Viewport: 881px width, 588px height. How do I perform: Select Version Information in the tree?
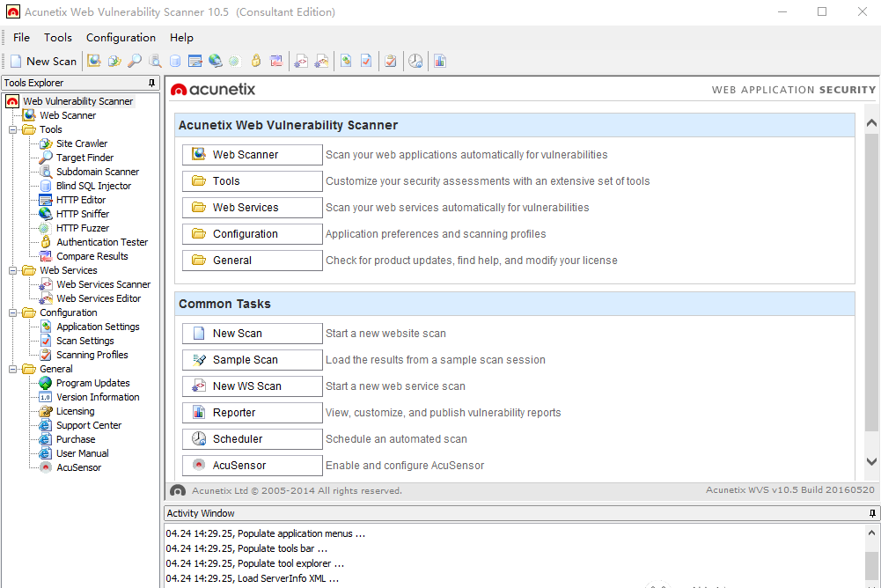coord(97,397)
